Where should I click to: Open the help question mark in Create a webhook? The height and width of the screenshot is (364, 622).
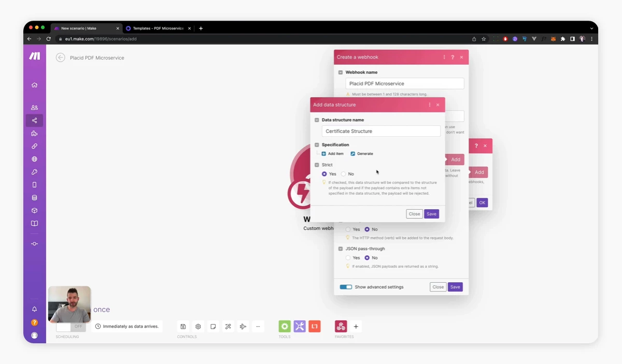point(453,57)
